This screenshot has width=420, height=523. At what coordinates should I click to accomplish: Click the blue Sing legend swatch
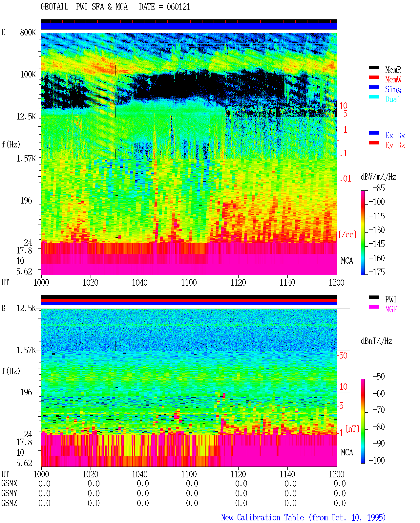pyautogui.click(x=374, y=87)
